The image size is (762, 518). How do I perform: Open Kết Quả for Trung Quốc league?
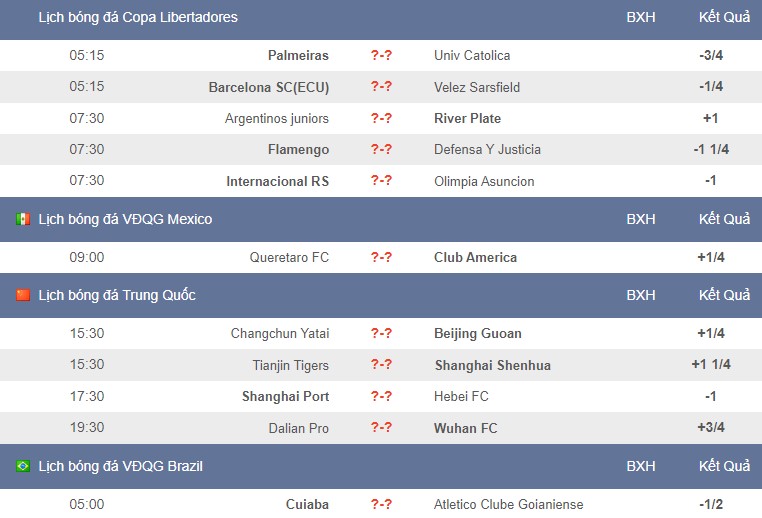pos(724,295)
